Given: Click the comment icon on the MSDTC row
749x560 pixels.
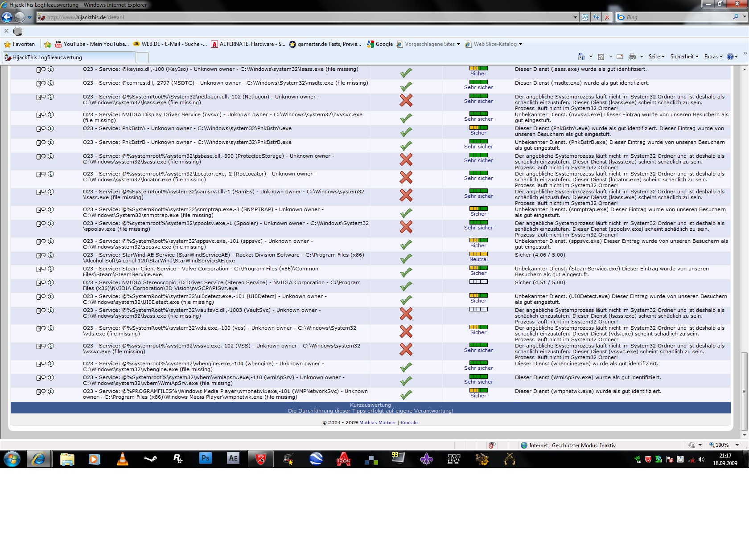Looking at the screenshot, I should 41,83.
